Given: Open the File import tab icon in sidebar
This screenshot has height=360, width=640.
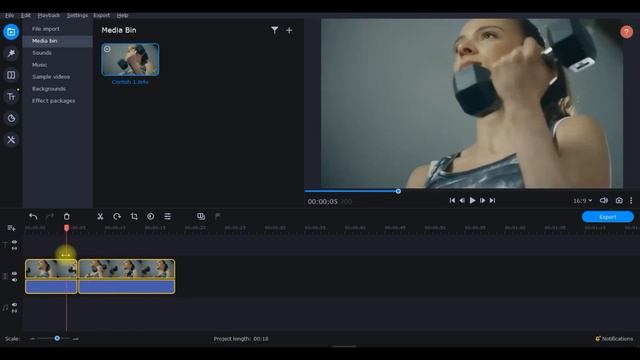Looking at the screenshot, I should [11, 32].
